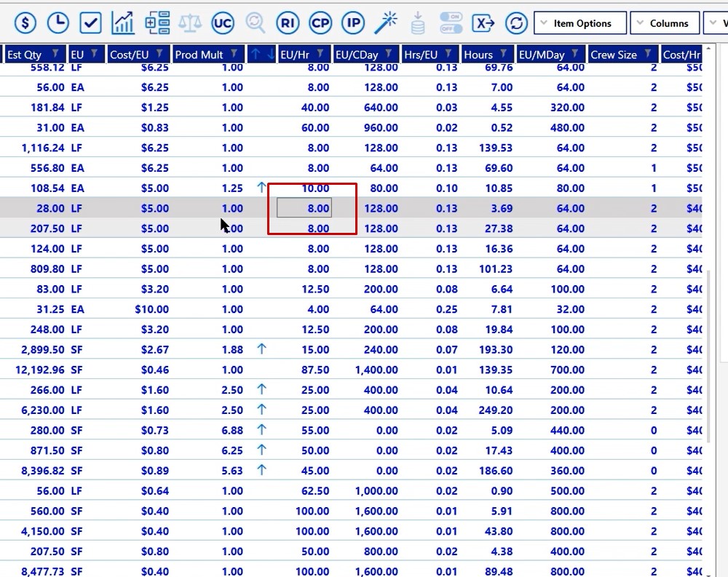Click the circular refresh icon
The width and height of the screenshot is (728, 577).
[x=516, y=23]
